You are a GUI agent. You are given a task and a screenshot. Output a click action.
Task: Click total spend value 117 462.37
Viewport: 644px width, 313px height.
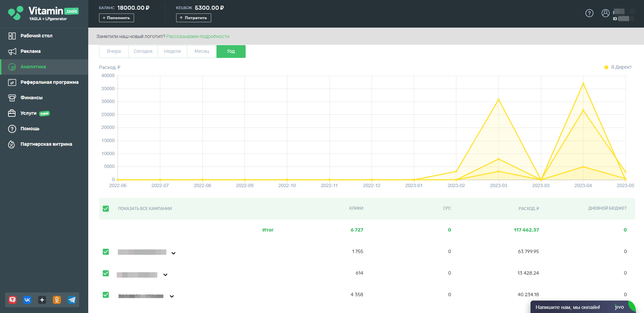point(526,230)
